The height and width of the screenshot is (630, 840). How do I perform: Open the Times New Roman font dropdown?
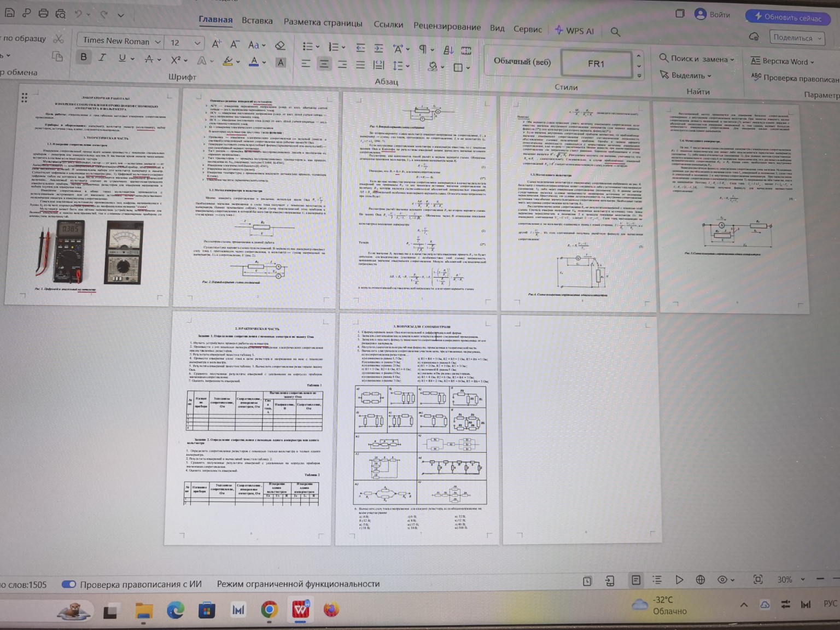121,41
